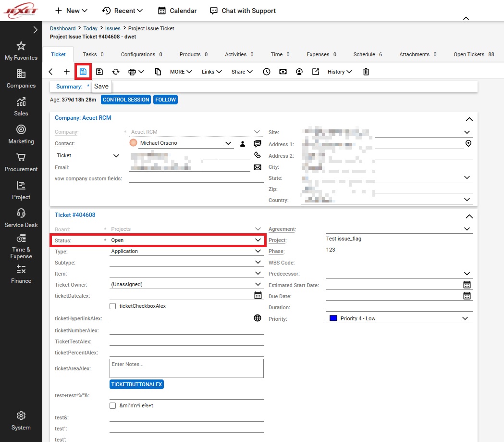
Task: Open the calendar picker for Due Date
Action: (467, 296)
